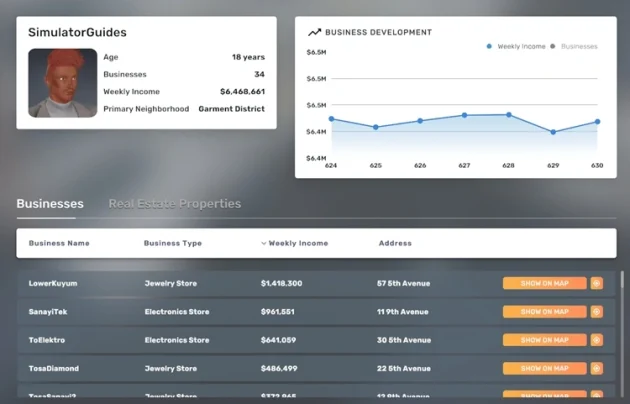The height and width of the screenshot is (404, 630).
Task: Click the target icon in the TosaDiamond row
Action: tap(597, 368)
